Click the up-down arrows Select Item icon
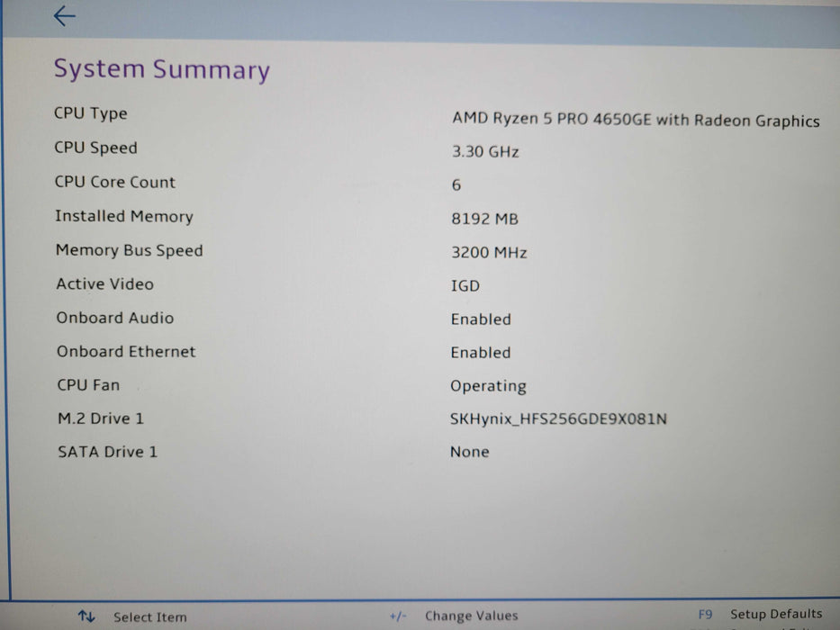This screenshot has width=840, height=630. tap(86, 616)
